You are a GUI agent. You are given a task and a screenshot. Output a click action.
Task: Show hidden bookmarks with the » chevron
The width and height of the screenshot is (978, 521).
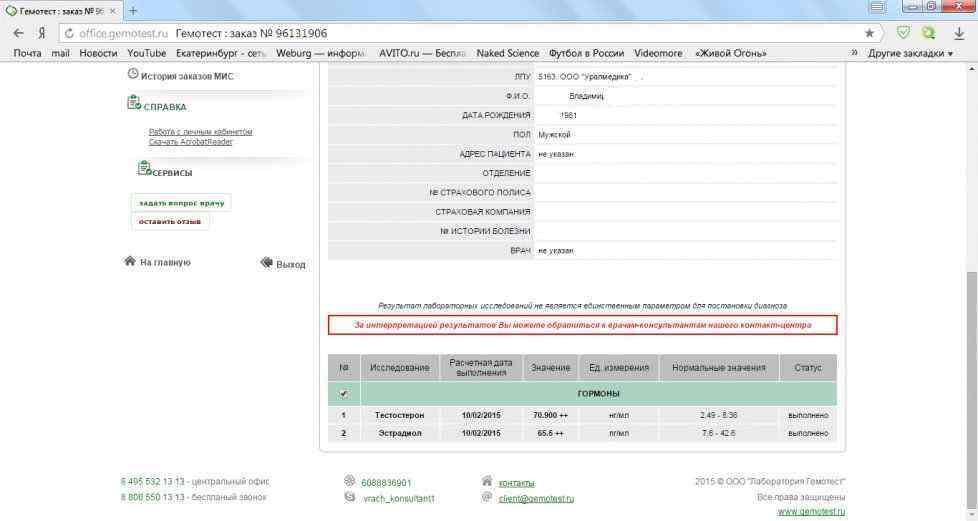[x=854, y=53]
